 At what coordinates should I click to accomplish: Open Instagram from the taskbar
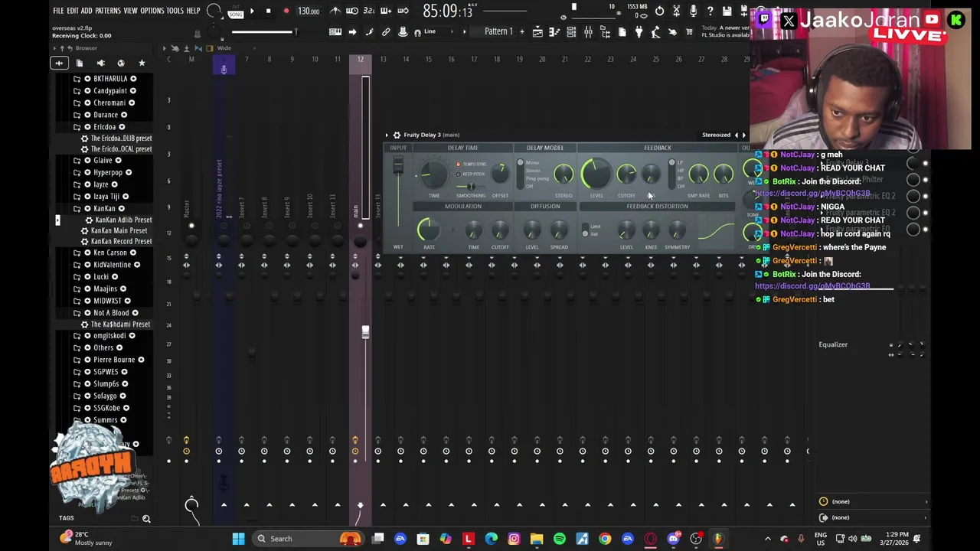coord(514,539)
